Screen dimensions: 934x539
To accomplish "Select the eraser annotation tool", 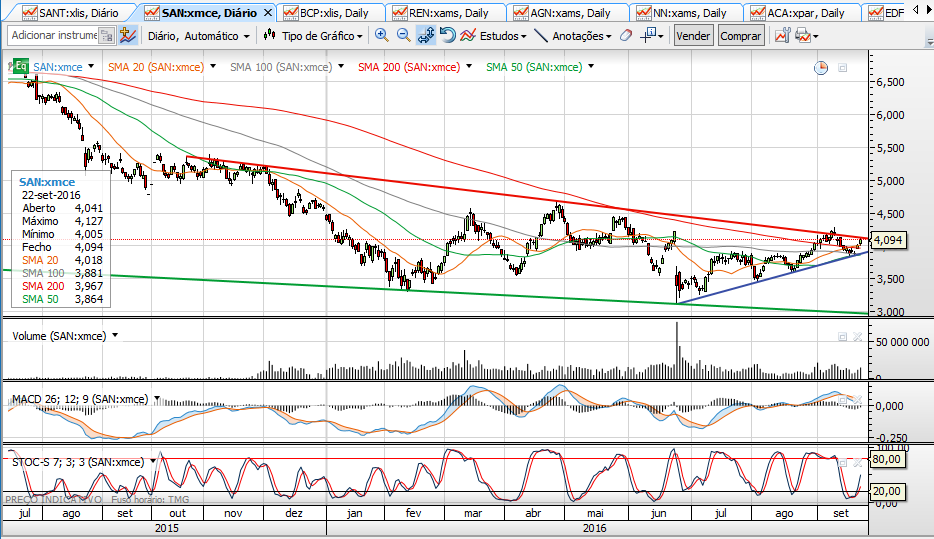I will pyautogui.click(x=625, y=35).
